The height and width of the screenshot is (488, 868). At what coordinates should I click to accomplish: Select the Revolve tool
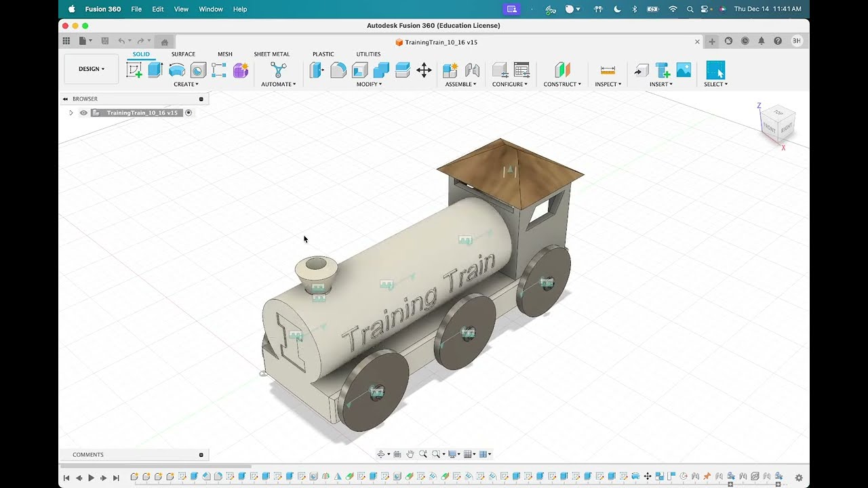point(177,70)
